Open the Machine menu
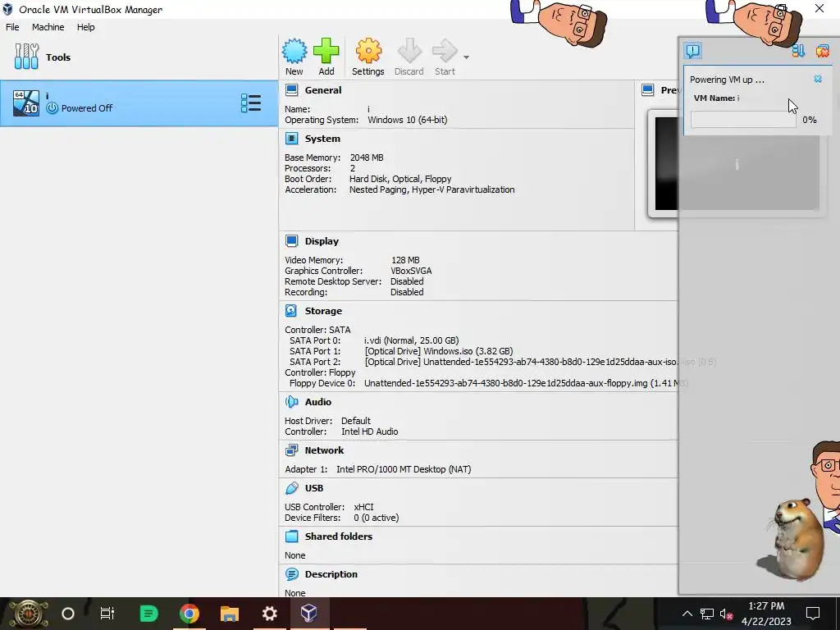The height and width of the screenshot is (630, 840). coord(48,27)
